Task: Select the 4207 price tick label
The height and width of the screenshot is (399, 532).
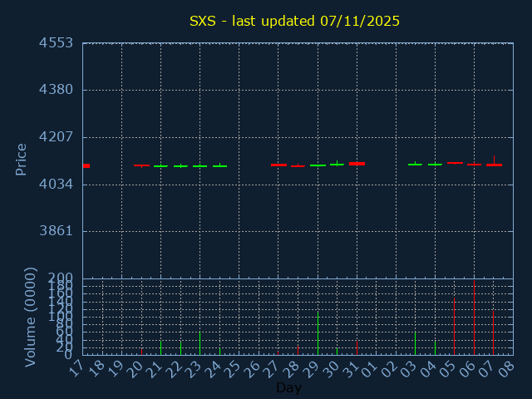Action: coord(57,137)
